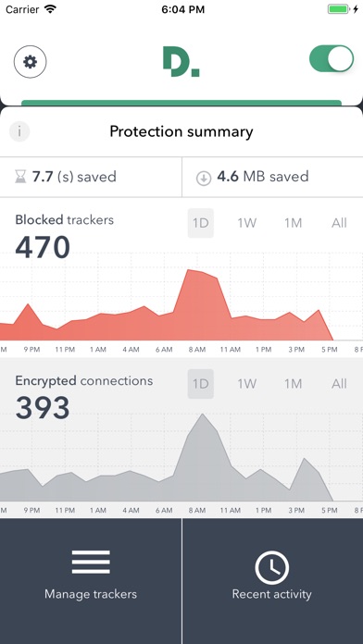Select 1M range for Blocked trackers
Screen dimensions: 363x644
(x=294, y=223)
